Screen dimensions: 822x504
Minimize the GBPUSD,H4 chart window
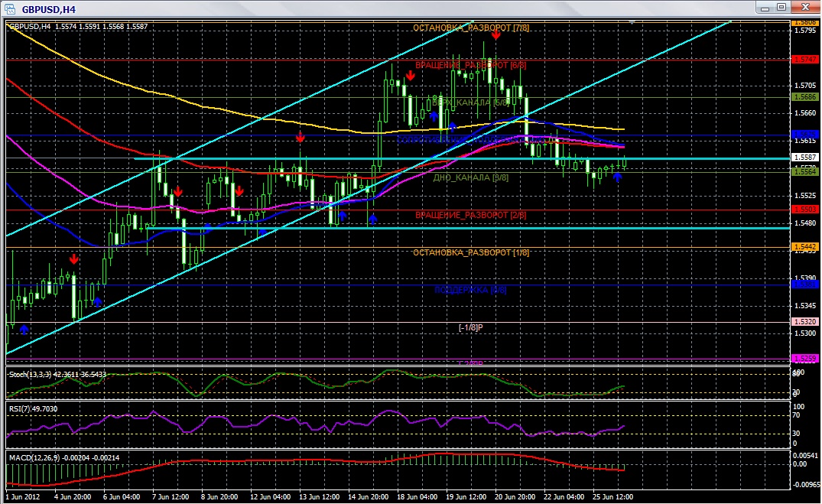pos(765,8)
